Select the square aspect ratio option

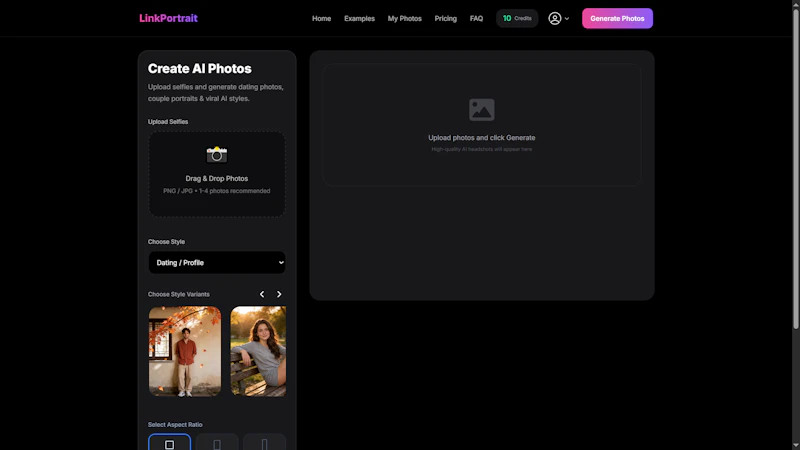(169, 442)
